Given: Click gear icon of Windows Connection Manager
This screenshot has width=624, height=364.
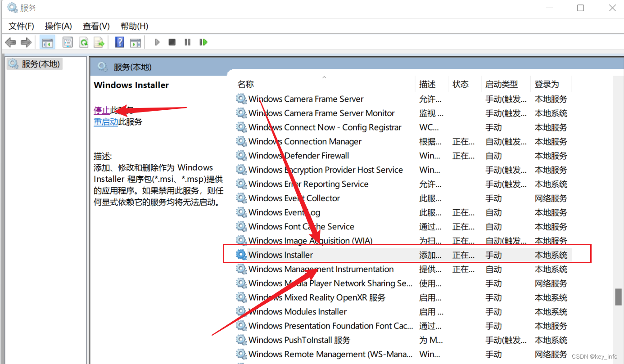Looking at the screenshot, I should (x=242, y=141).
